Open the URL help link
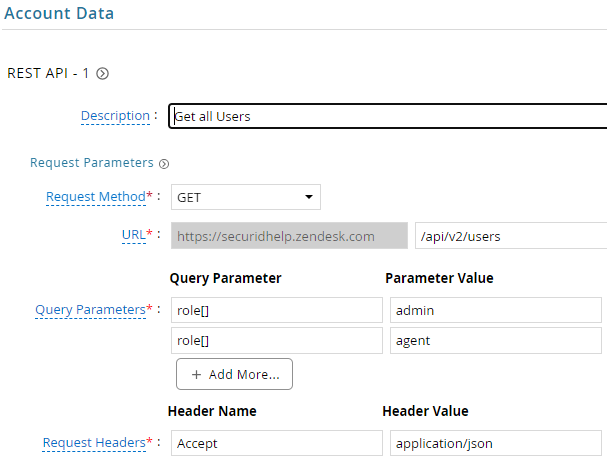 (x=134, y=235)
